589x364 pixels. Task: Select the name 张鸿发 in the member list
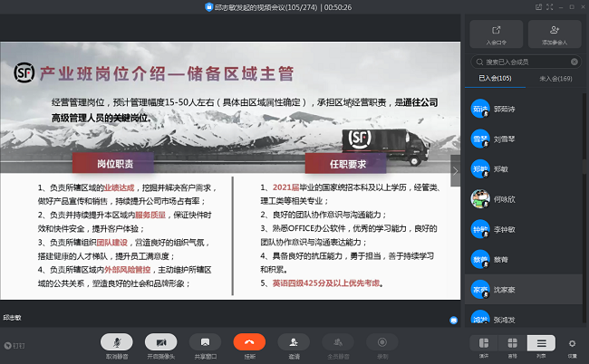pos(504,320)
